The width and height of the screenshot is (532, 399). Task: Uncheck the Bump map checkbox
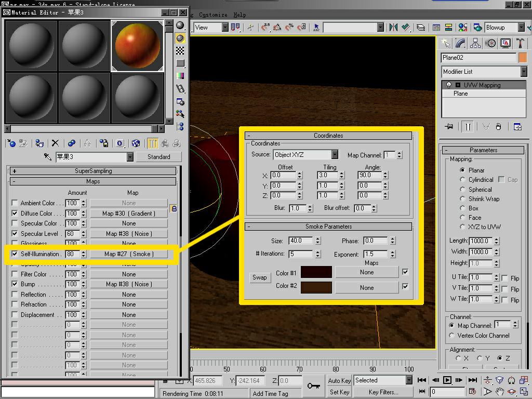click(x=15, y=284)
